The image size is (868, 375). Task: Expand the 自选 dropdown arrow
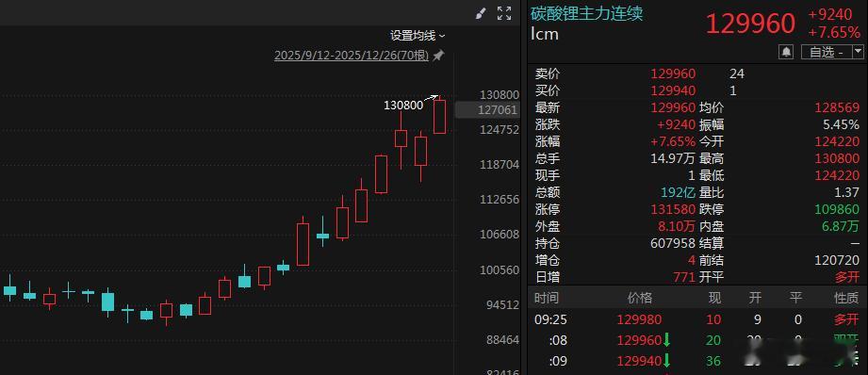point(858,52)
